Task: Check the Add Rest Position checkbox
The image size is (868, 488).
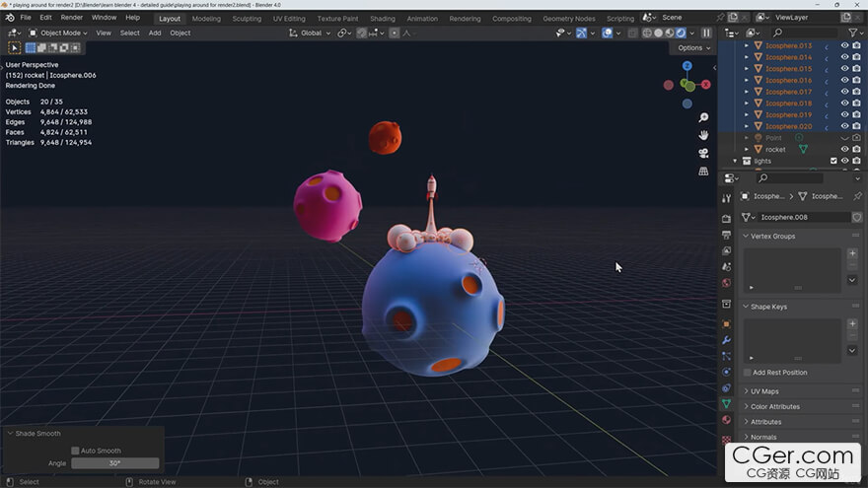Action: [748, 373]
